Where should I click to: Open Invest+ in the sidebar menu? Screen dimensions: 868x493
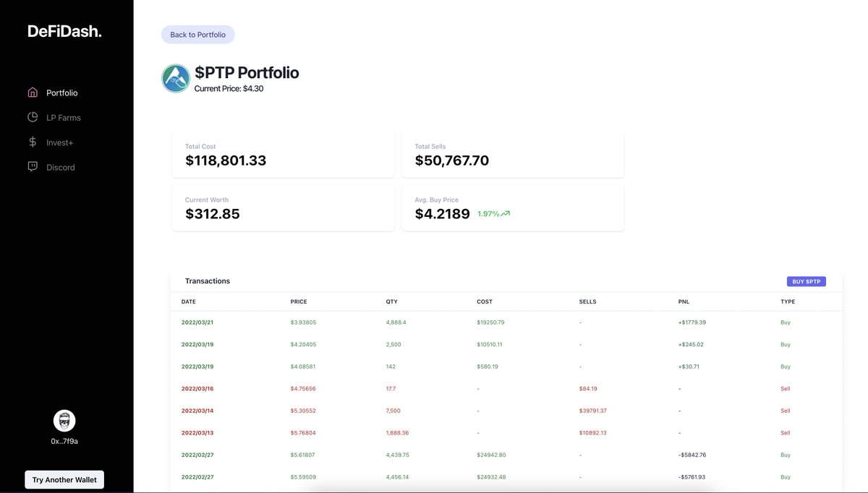(60, 142)
